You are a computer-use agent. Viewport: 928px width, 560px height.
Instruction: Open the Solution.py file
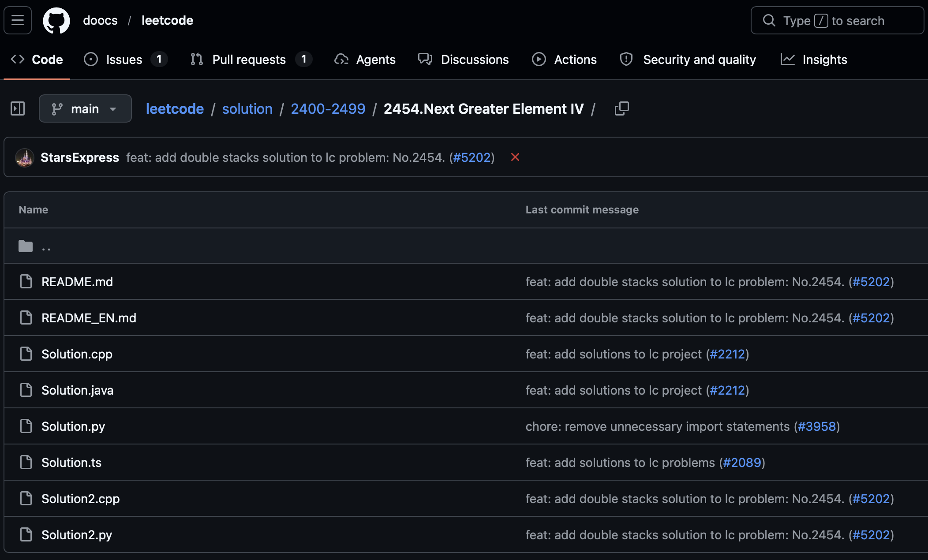tap(73, 426)
